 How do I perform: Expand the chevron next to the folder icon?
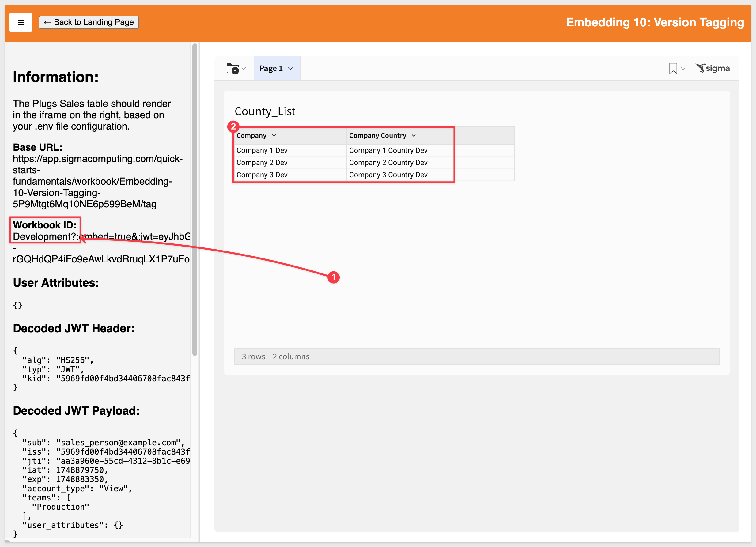coord(244,69)
